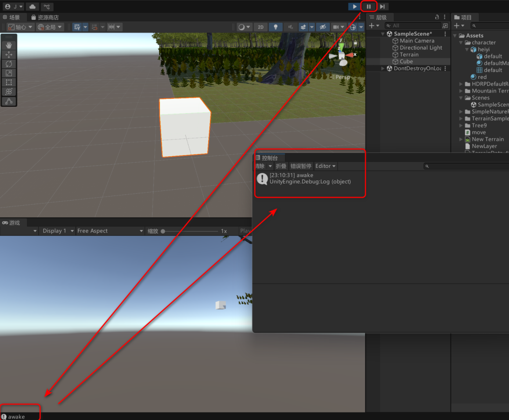Click the console search field
The width and height of the screenshot is (509, 420).
(x=466, y=166)
